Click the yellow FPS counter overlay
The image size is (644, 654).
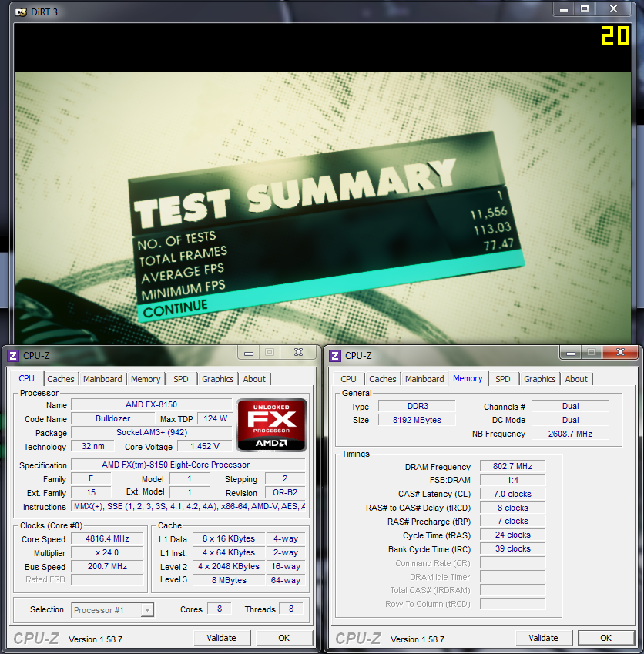[x=615, y=35]
